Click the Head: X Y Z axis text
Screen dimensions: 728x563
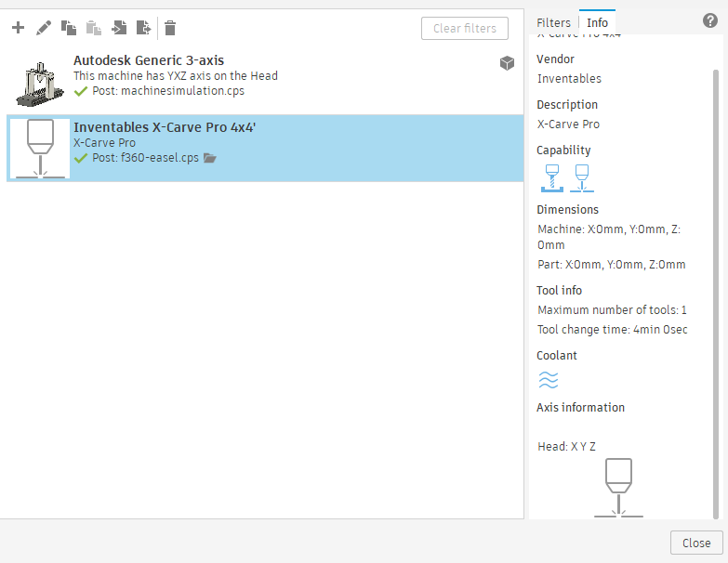[566, 447]
